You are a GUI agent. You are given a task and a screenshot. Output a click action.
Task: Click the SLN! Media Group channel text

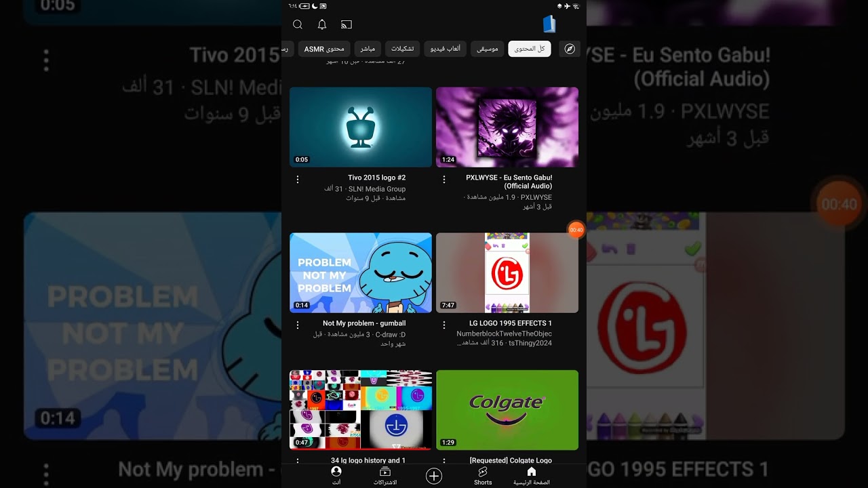(377, 189)
